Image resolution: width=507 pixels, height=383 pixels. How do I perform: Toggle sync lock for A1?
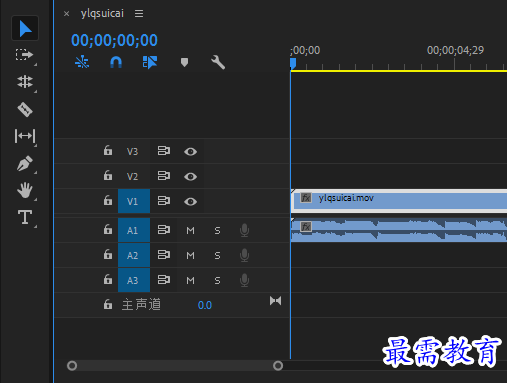coord(164,230)
